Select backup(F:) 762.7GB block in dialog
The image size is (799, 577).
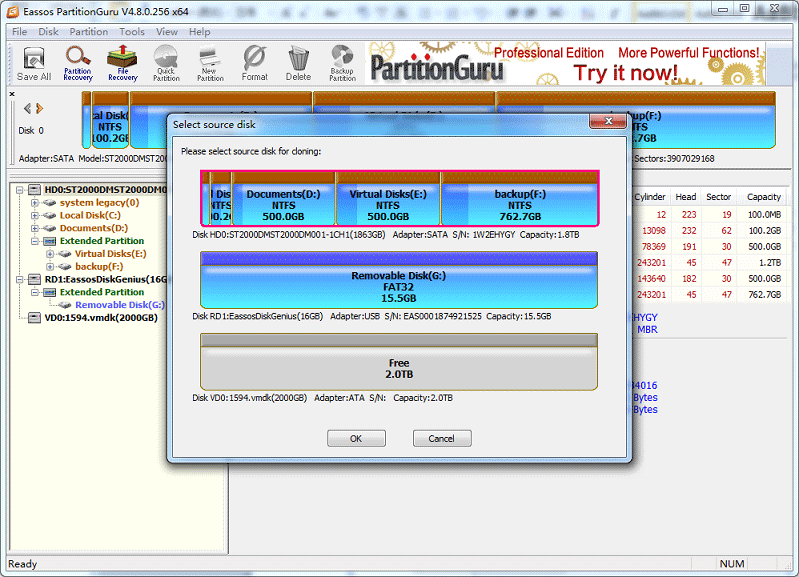tap(519, 199)
